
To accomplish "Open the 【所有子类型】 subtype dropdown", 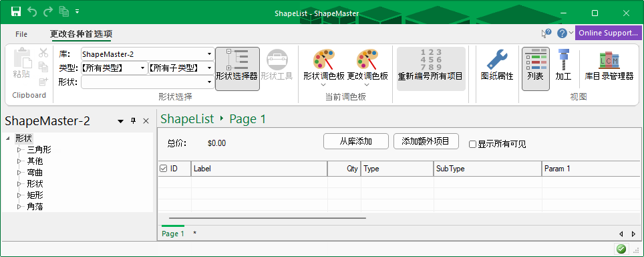I will click(210, 68).
